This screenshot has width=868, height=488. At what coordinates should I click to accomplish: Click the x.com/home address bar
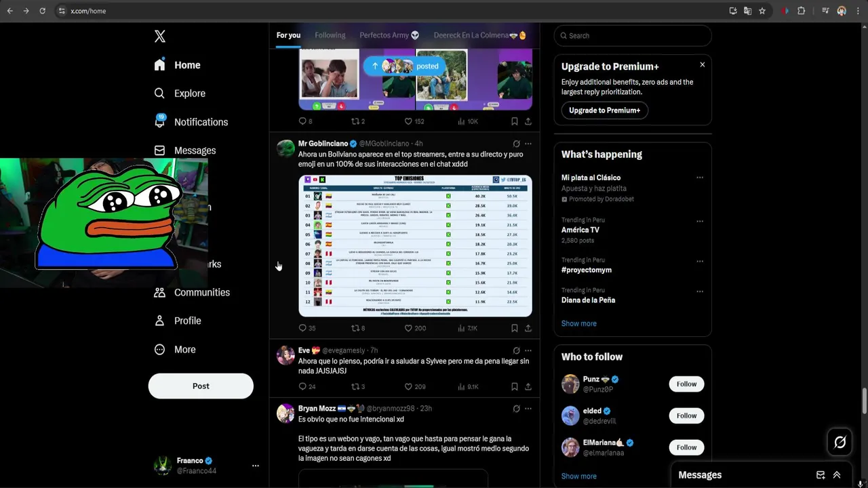click(393, 11)
